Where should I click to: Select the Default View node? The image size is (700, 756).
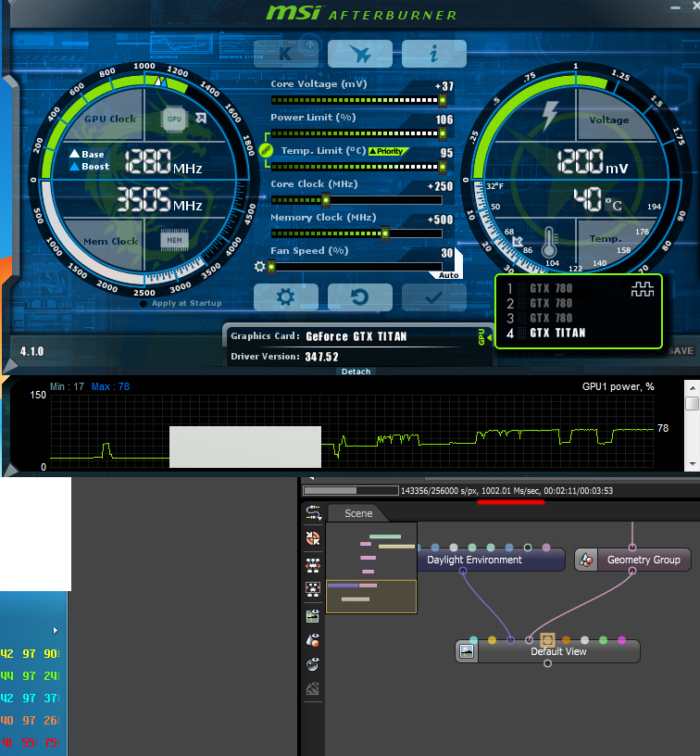548,651
